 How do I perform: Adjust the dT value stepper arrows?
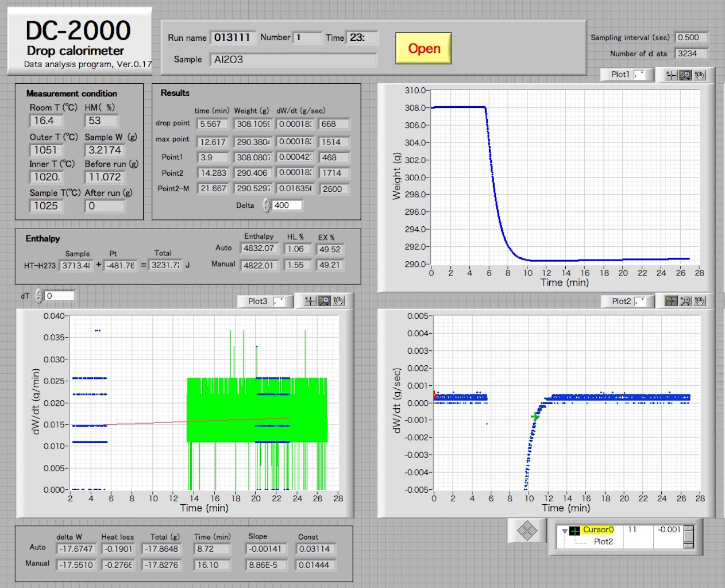(x=39, y=296)
